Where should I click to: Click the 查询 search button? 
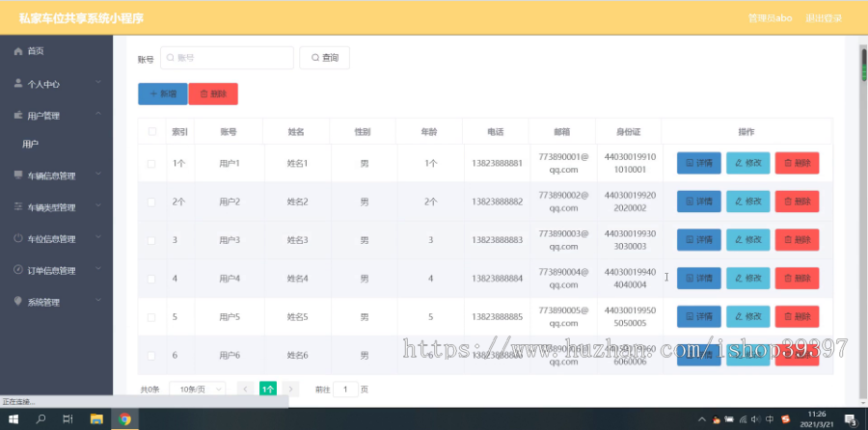click(324, 58)
